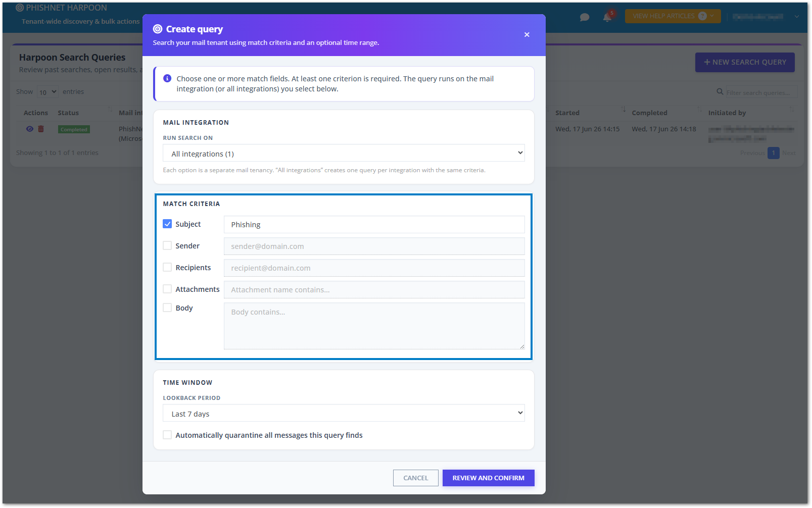Click Review and Confirm button
The image size is (812, 508).
coord(488,478)
